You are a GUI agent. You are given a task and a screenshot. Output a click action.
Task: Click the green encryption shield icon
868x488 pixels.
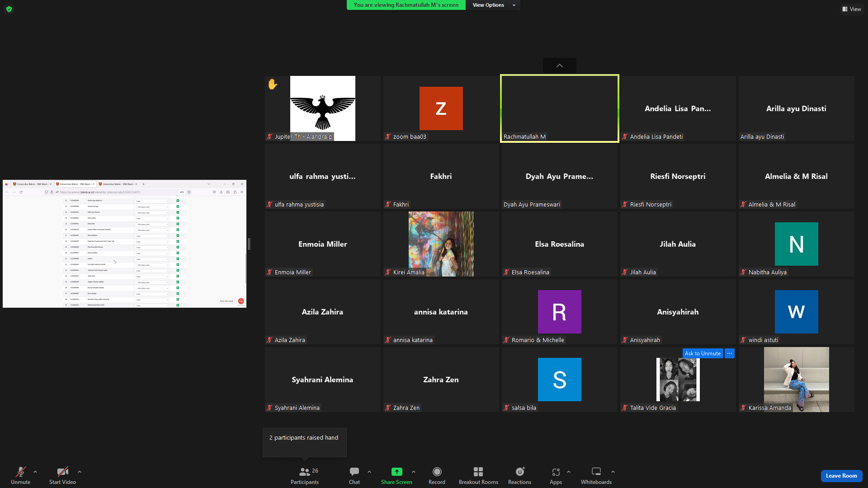[9, 9]
